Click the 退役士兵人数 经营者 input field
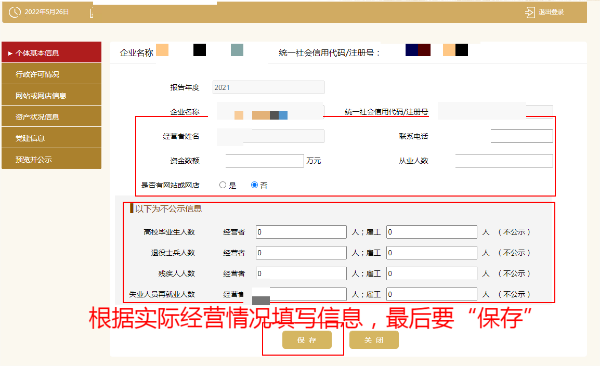The image size is (600, 366). pos(301,253)
